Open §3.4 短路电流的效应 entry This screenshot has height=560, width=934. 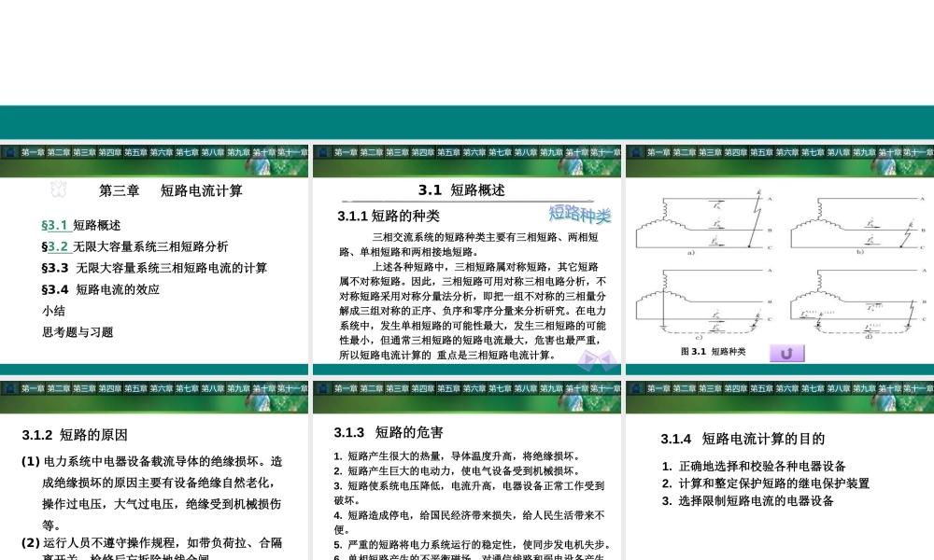(x=101, y=290)
